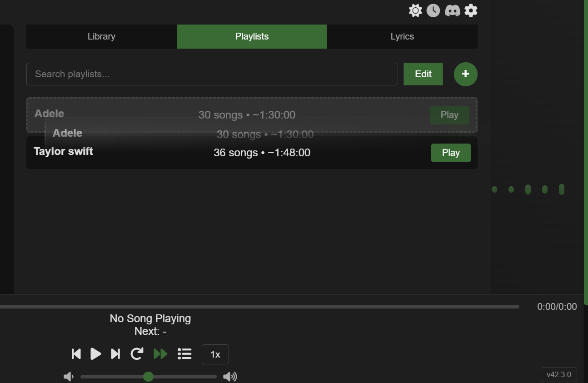This screenshot has width=588, height=383.
Task: Play the Taylor swift playlist
Action: (x=451, y=153)
